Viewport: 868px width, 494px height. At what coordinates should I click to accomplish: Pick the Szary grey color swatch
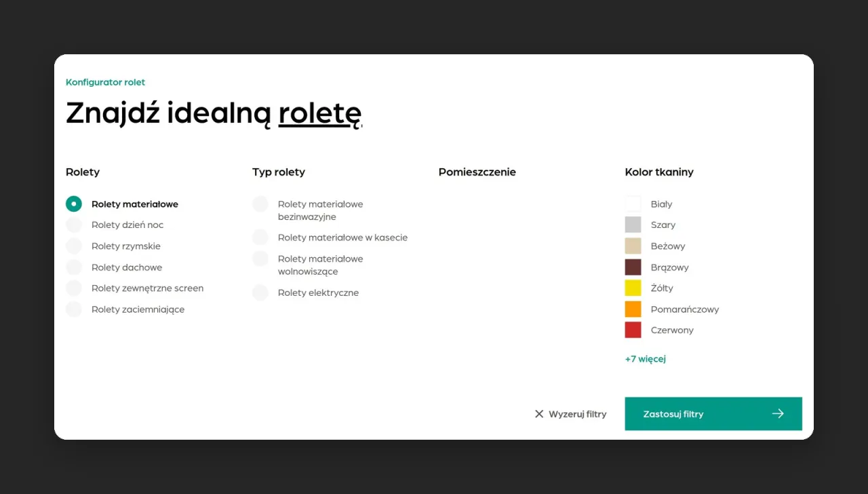tap(633, 225)
